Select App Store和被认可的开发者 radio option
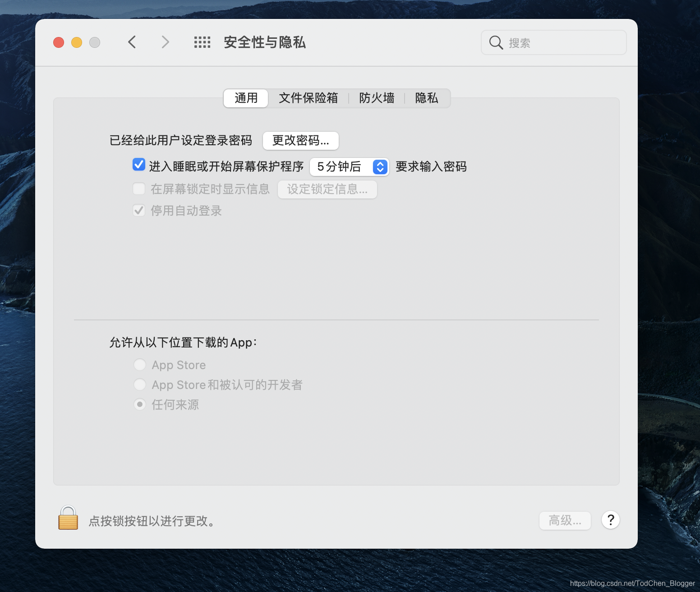This screenshot has width=700, height=592. click(140, 384)
